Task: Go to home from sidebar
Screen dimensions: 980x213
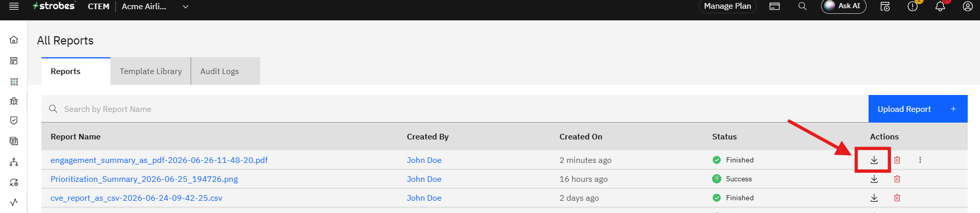Action: pos(14,40)
